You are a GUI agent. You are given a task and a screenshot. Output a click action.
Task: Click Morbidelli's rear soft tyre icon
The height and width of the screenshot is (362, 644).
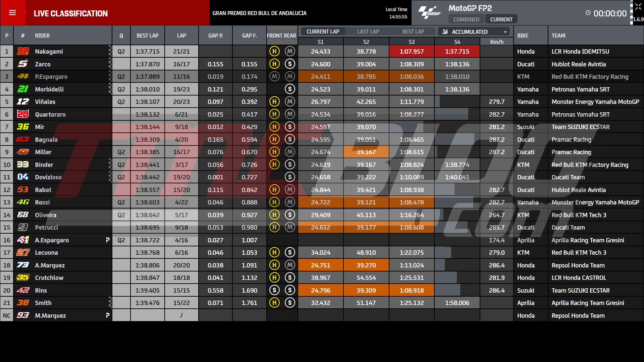coord(290,89)
